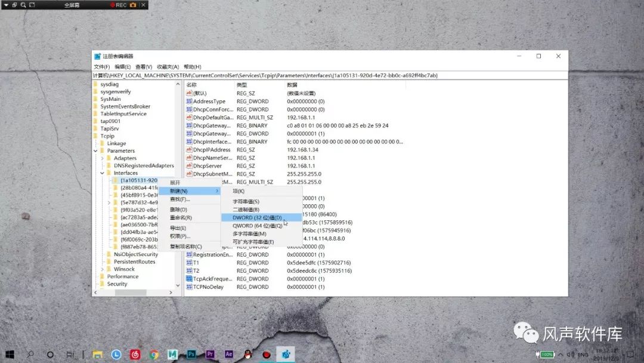644x363 pixels.
Task: Open Premiere Pro from the taskbar
Action: (x=210, y=354)
